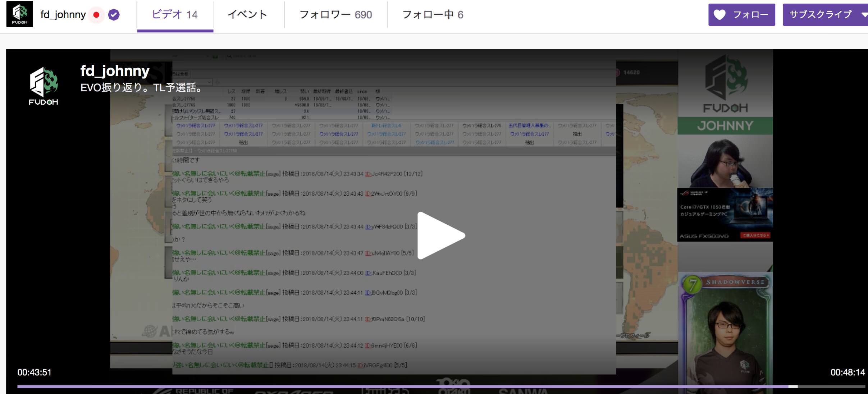Switch to the ビデオ 14 tab
Image resolution: width=868 pixels, height=394 pixels.
click(x=175, y=15)
